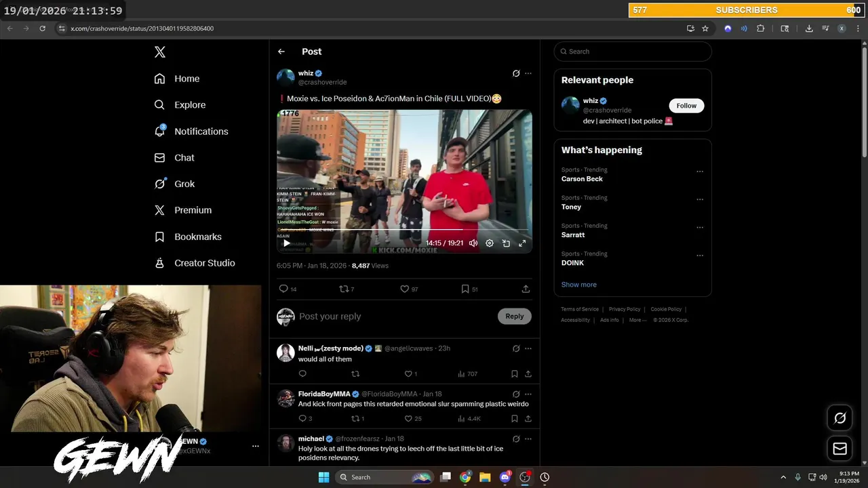
Task: Open browser extensions puzzle icon
Action: click(x=760, y=28)
